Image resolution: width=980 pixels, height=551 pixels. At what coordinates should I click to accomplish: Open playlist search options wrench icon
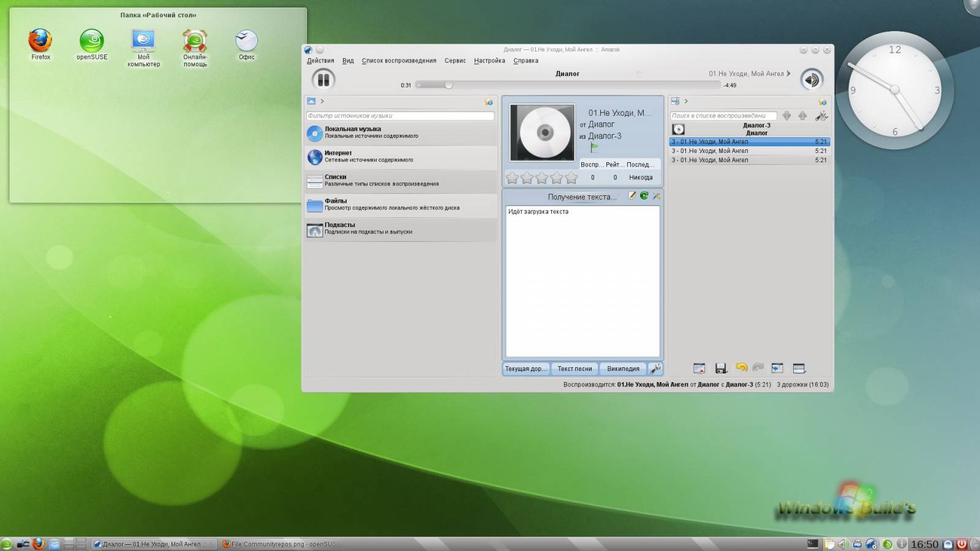click(x=821, y=115)
